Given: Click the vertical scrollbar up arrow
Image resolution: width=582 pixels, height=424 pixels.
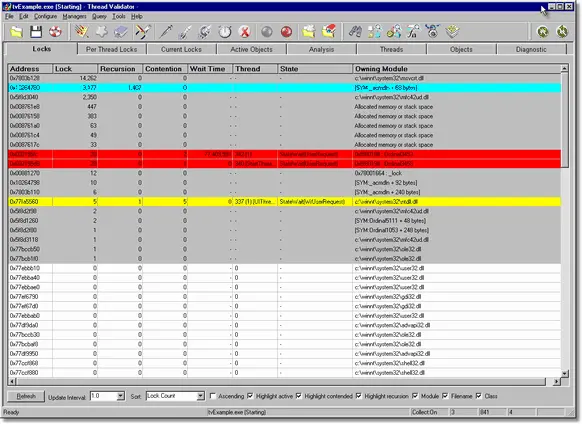Looking at the screenshot, I should pyautogui.click(x=565, y=68).
